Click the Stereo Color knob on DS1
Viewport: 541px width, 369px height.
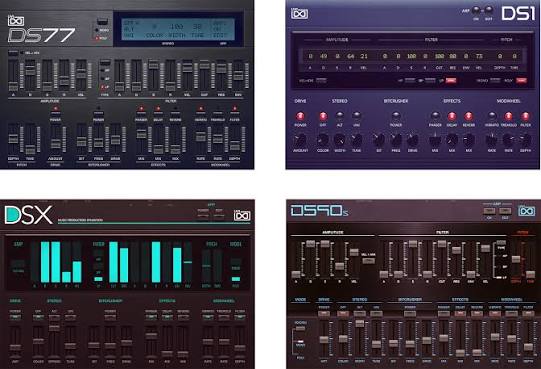coord(323,140)
